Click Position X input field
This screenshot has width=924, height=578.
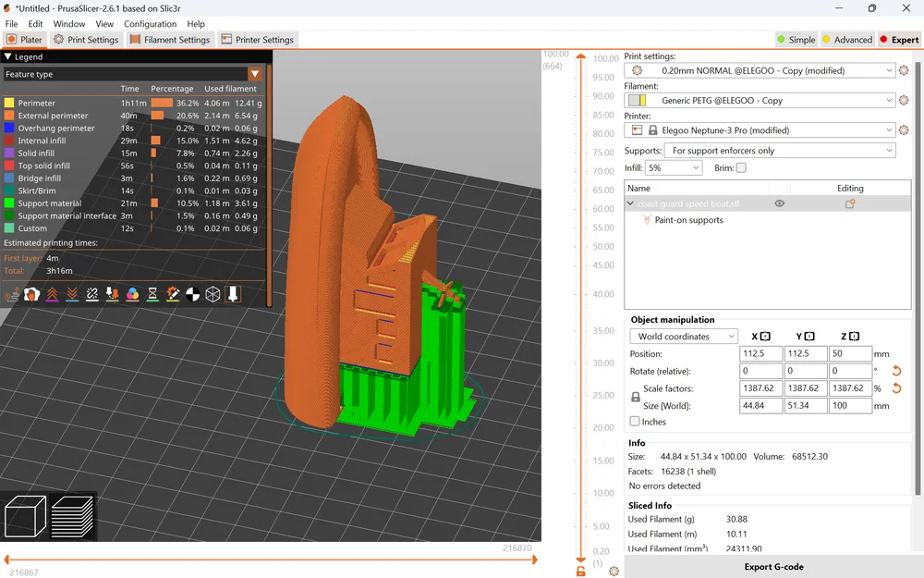[x=760, y=354]
